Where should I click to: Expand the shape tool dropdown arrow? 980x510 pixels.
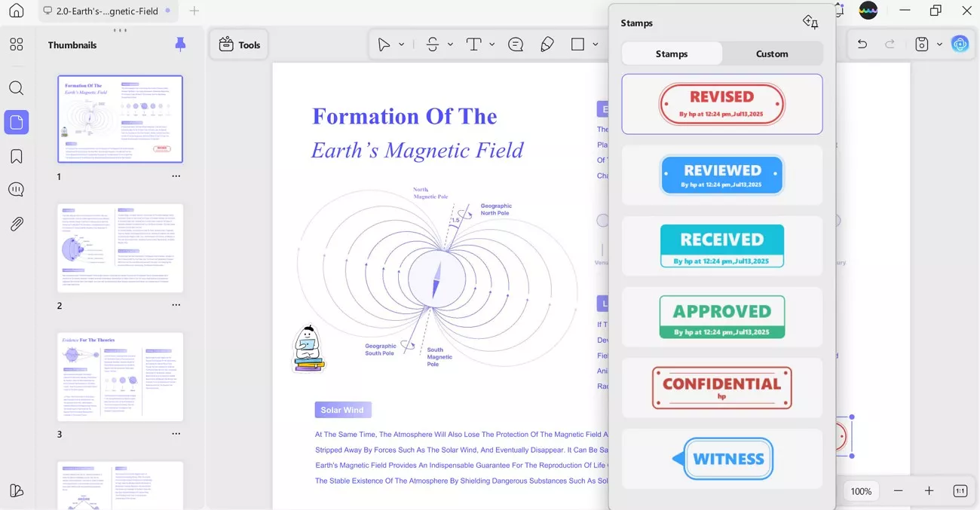596,44
